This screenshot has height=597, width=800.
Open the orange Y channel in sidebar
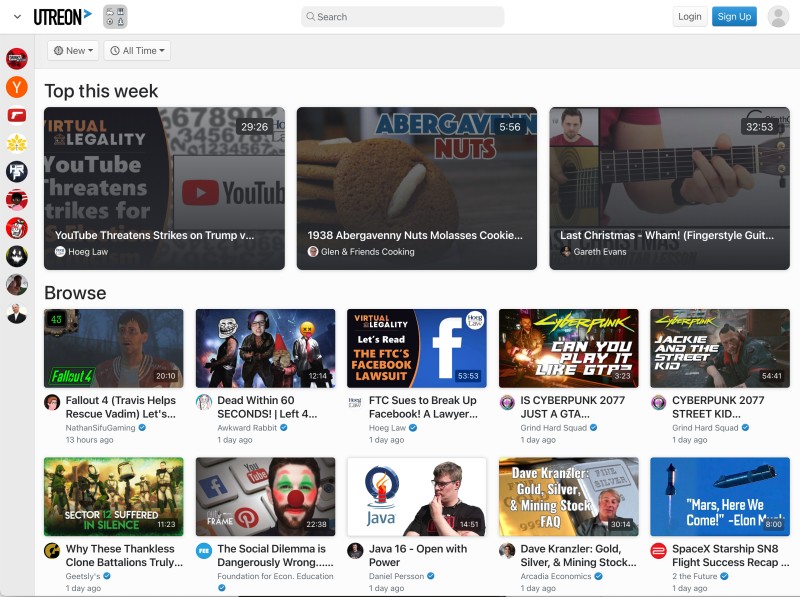17,87
